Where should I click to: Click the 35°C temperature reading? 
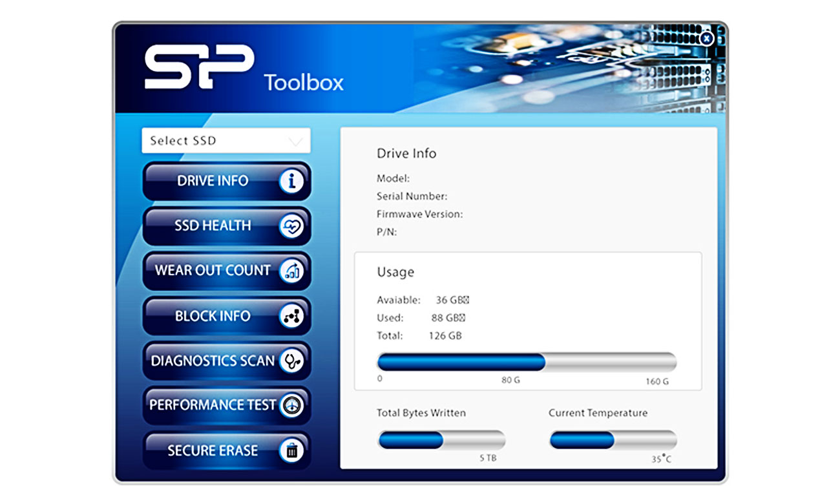pos(661,459)
